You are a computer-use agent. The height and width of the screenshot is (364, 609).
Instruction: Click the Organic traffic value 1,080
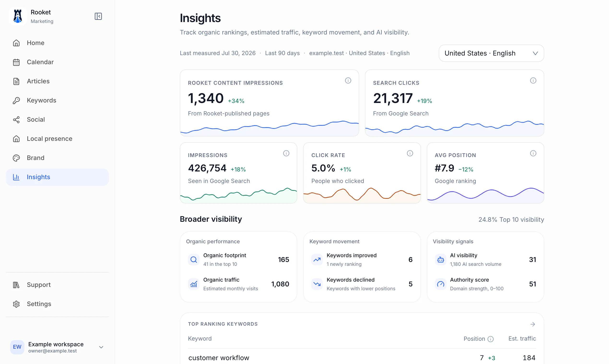pyautogui.click(x=280, y=284)
